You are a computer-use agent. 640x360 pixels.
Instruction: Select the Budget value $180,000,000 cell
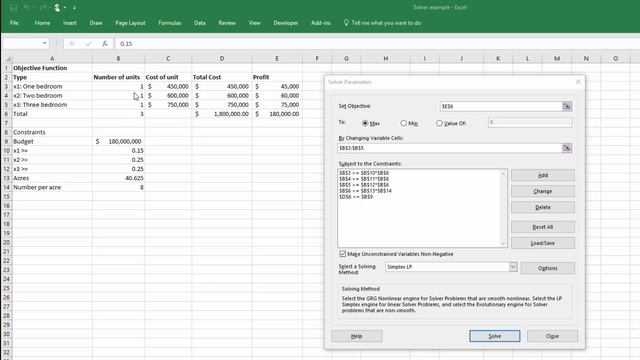118,141
